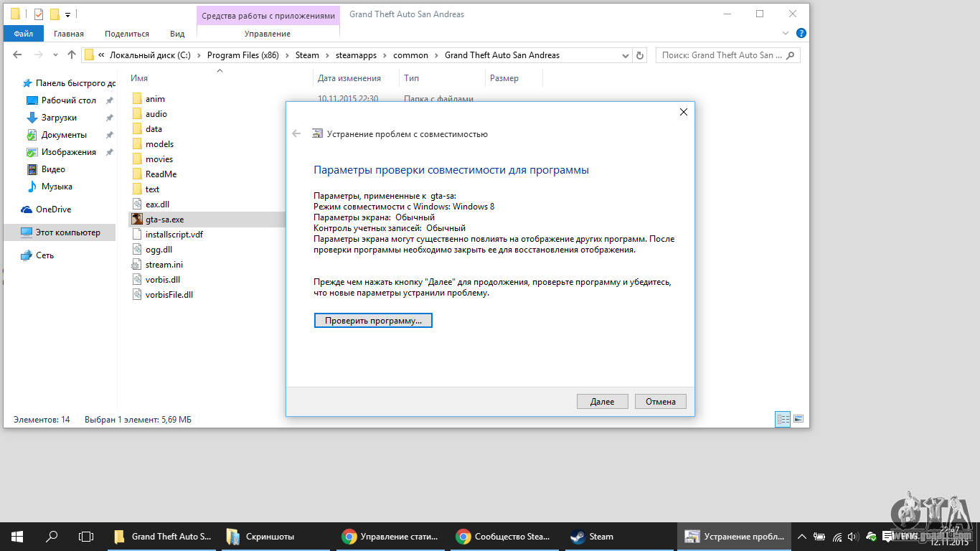Select the ReadMe folder
The width and height of the screenshot is (980, 551).
pos(161,174)
